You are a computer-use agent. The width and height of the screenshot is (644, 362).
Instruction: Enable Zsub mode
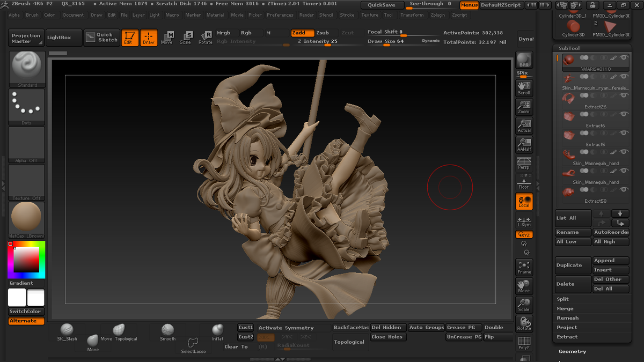pos(326,33)
